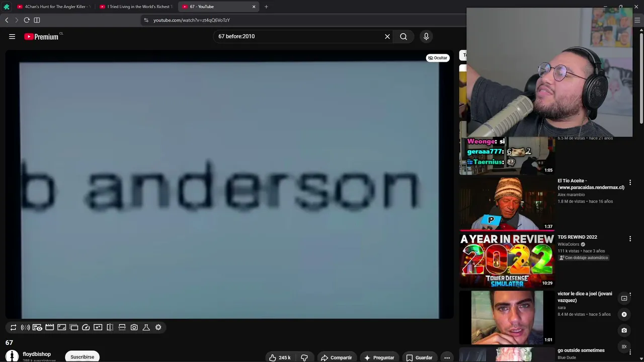
Task: Open the browser main menu icon
Action: (x=637, y=20)
